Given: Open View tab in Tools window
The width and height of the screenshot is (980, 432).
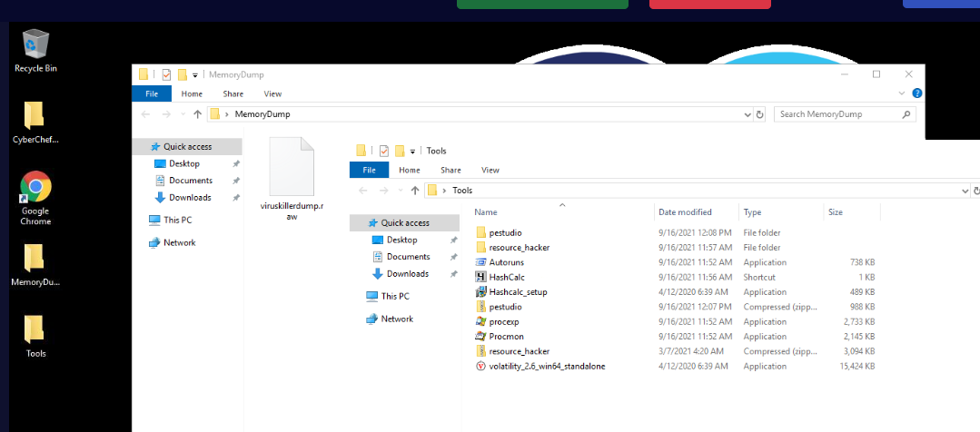Looking at the screenshot, I should pos(490,170).
